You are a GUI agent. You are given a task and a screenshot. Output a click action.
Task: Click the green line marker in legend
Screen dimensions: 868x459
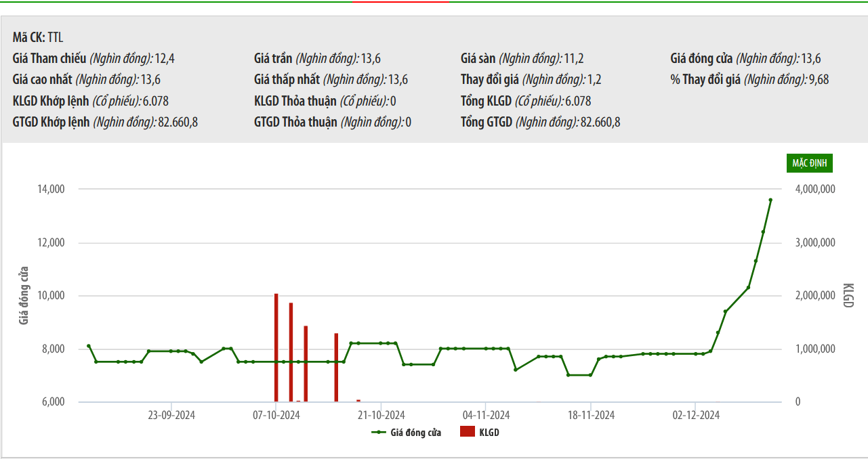click(x=378, y=432)
